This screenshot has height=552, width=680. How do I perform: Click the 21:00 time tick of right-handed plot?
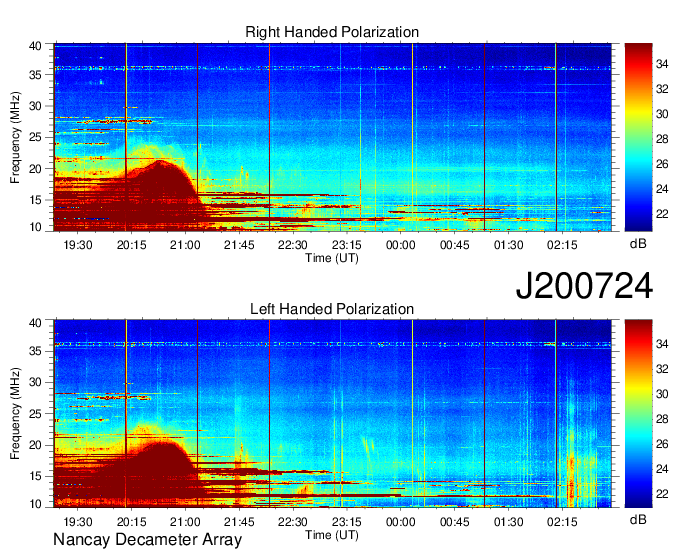185,245
